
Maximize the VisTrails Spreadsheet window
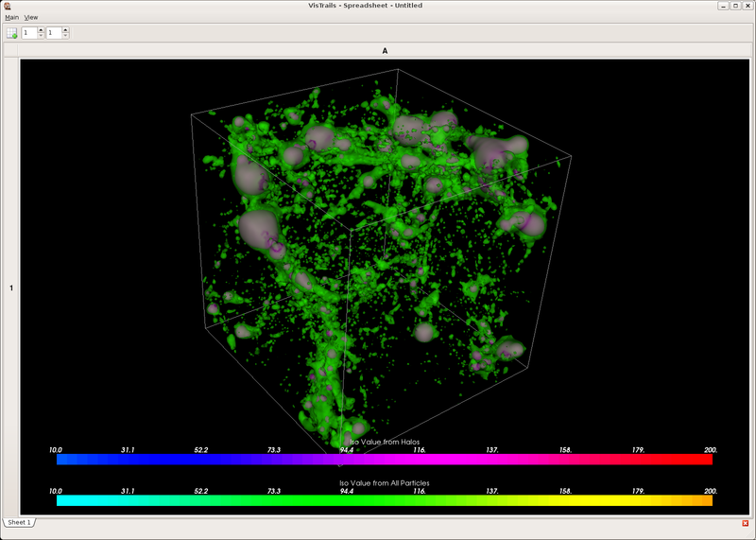point(735,6)
